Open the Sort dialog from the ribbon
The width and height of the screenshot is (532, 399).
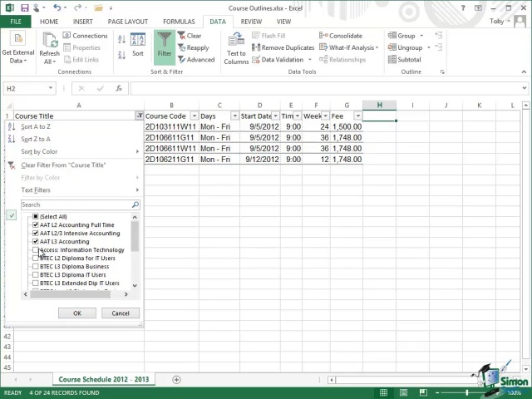coord(138,45)
